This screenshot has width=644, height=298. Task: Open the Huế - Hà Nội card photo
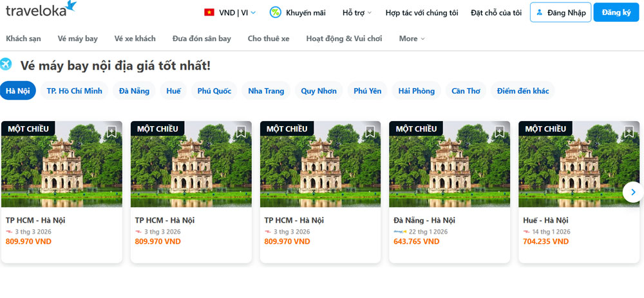[579, 164]
